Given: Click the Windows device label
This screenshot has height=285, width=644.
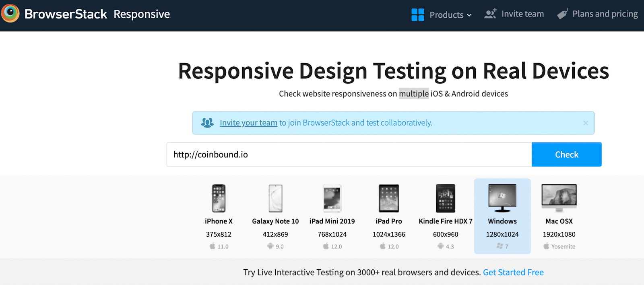Looking at the screenshot, I should 502,221.
